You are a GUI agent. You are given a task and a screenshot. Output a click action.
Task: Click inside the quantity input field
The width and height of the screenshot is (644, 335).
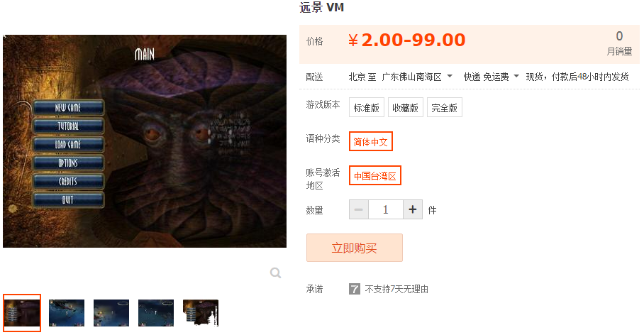coord(386,209)
